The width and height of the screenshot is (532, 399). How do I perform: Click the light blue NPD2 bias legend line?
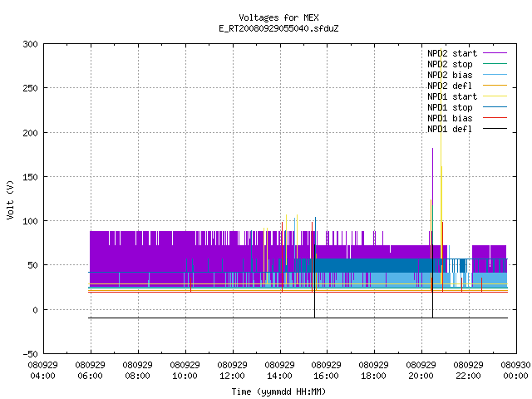(495, 75)
